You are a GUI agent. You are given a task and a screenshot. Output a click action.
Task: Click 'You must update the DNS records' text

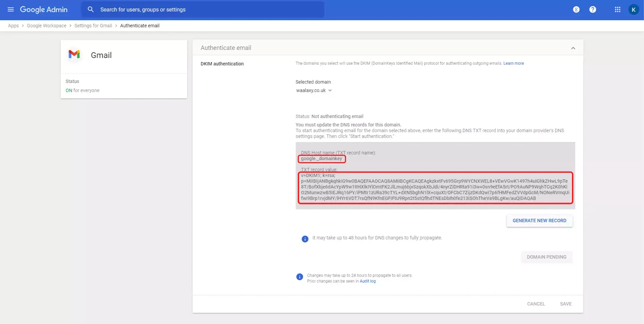[x=348, y=125]
